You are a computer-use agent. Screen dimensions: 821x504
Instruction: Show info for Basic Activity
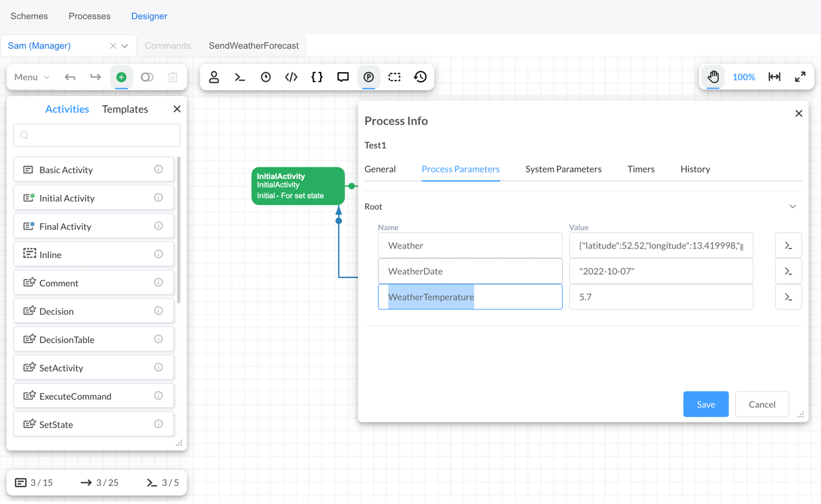[x=158, y=169]
